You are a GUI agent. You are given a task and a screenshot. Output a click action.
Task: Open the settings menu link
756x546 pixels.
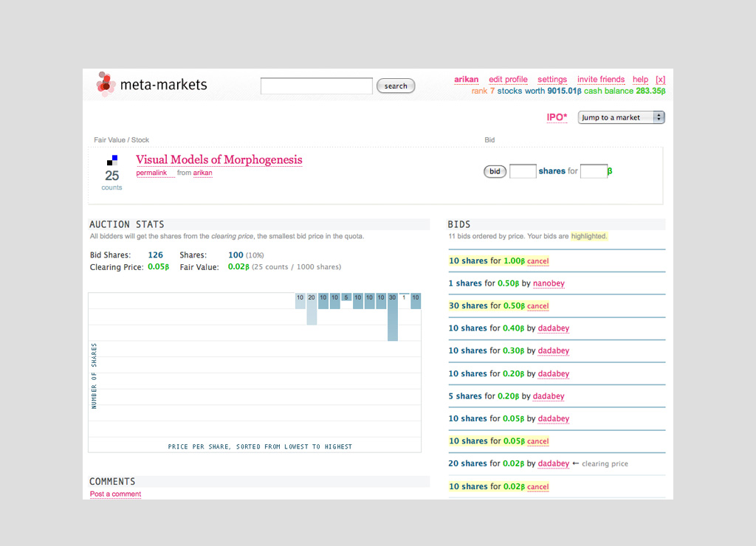tap(552, 80)
